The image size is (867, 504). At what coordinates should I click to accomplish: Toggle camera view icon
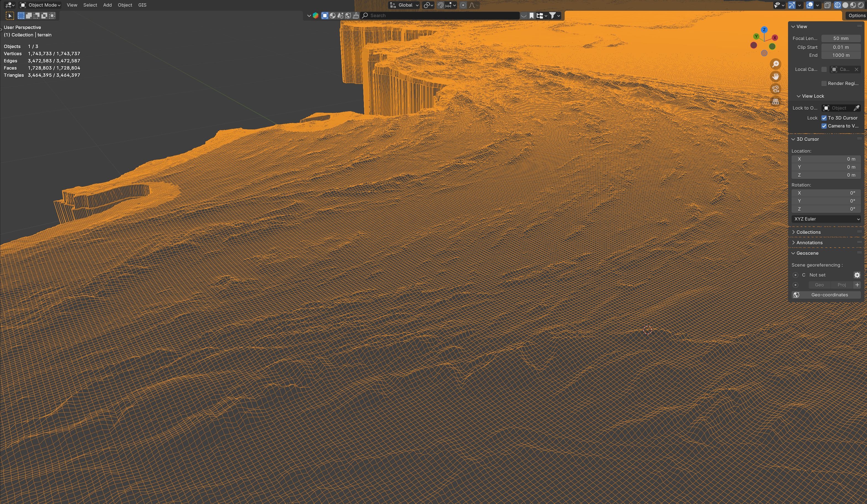click(x=775, y=89)
